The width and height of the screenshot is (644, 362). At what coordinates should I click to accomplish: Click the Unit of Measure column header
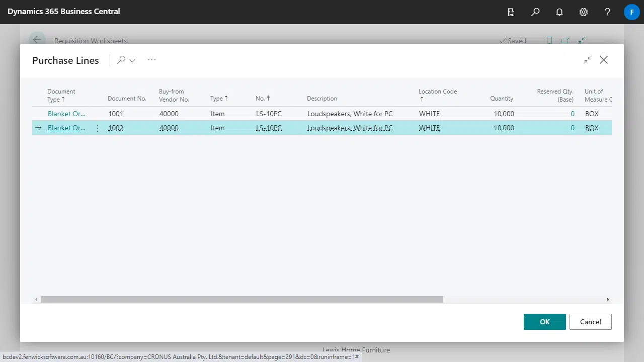[598, 95]
